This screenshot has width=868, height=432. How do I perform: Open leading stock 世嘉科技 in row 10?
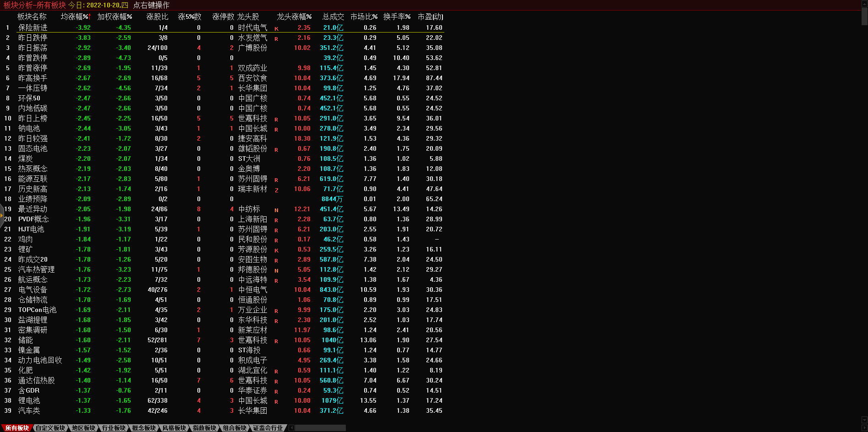point(252,118)
